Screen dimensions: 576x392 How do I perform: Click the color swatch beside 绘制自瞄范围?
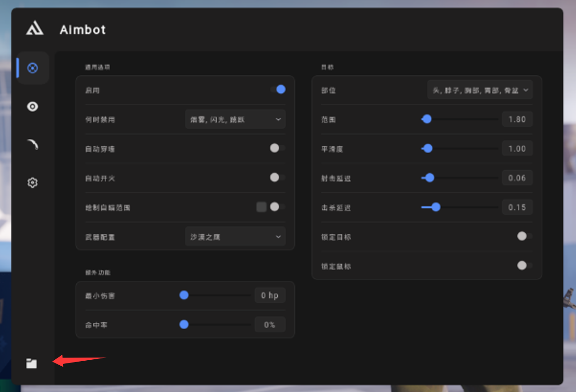(261, 207)
